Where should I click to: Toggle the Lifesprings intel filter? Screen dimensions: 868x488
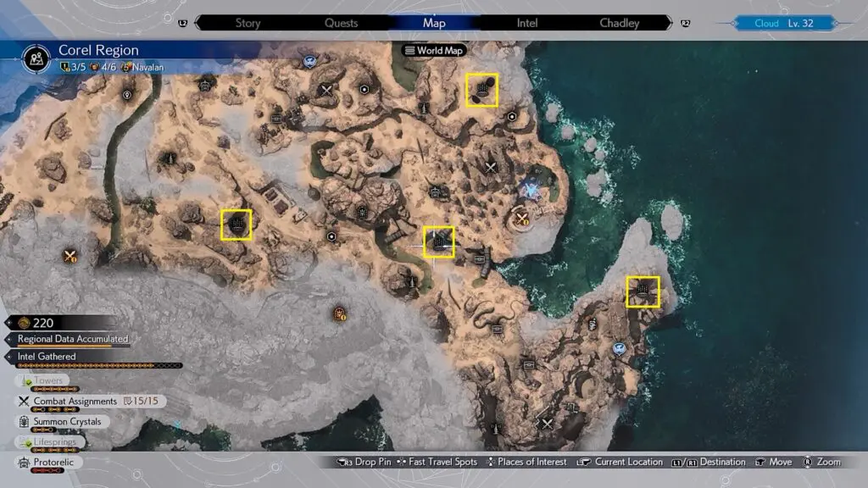pos(53,442)
